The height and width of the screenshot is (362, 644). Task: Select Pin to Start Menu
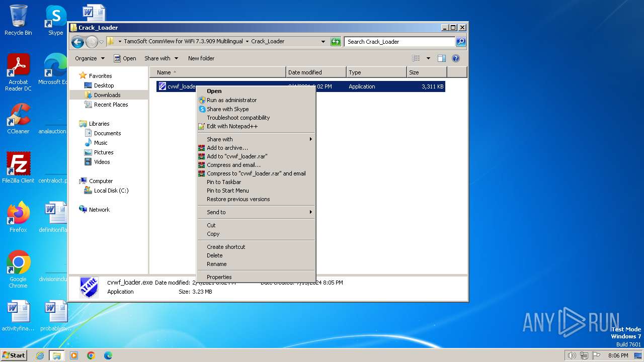[x=256, y=191]
